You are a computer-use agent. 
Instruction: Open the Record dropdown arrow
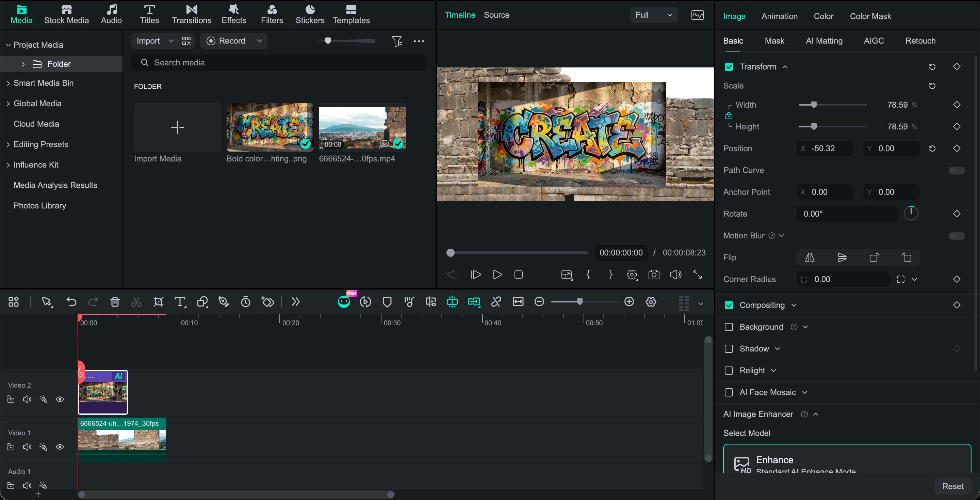259,41
